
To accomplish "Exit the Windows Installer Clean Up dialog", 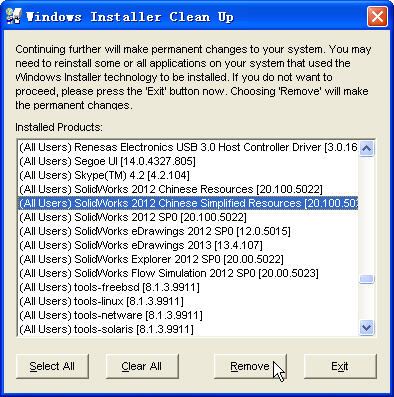I will 340,366.
